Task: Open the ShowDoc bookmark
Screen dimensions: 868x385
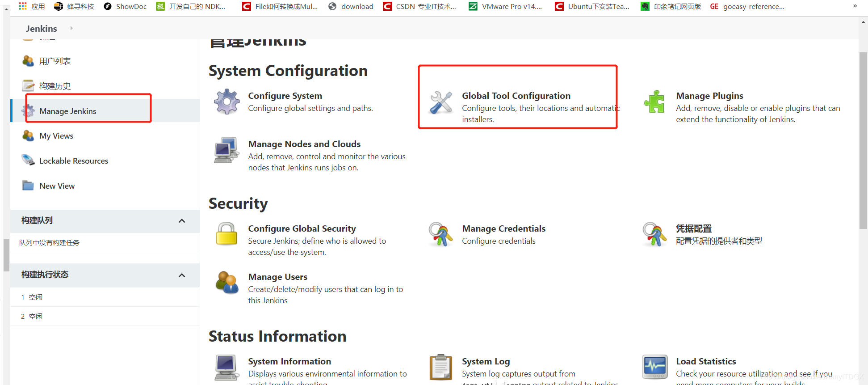Action: (x=125, y=6)
